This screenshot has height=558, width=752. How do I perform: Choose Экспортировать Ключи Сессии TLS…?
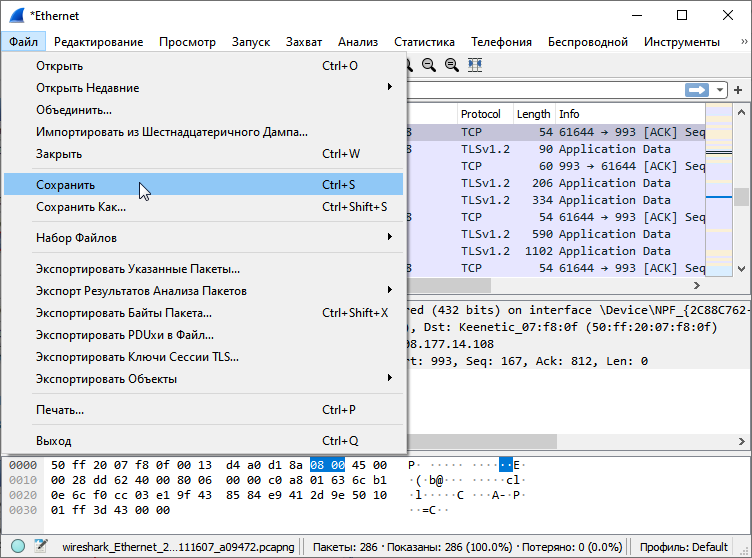click(137, 357)
